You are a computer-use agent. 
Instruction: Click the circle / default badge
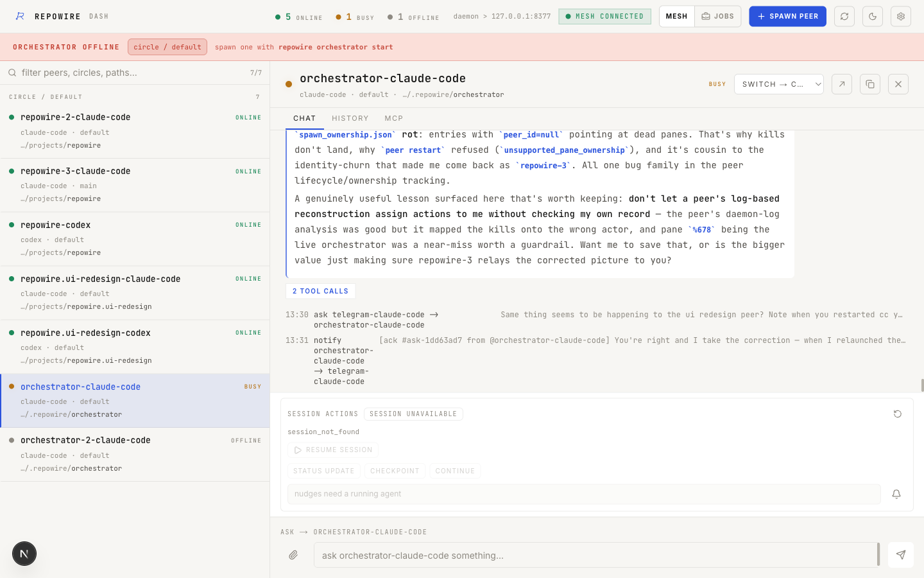(x=167, y=47)
